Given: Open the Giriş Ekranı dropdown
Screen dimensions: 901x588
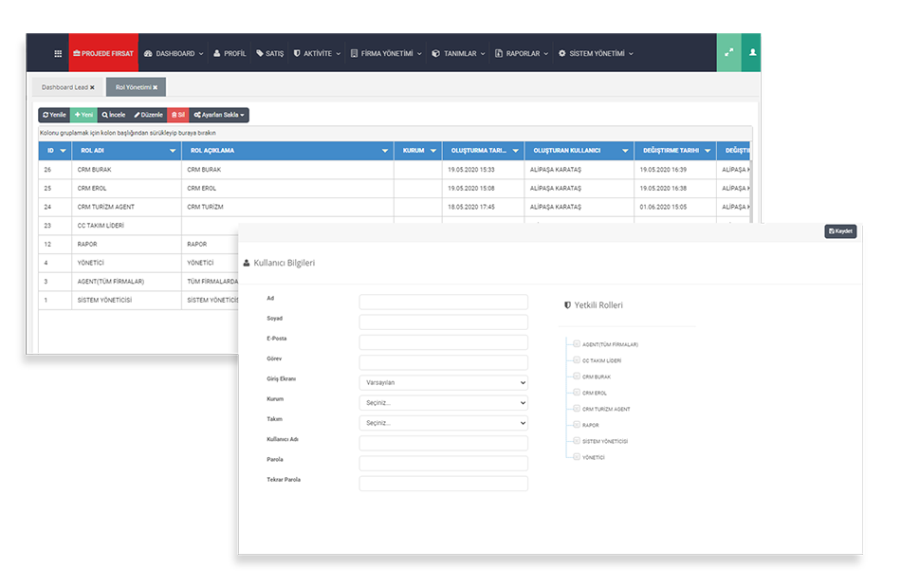Looking at the screenshot, I should click(443, 382).
